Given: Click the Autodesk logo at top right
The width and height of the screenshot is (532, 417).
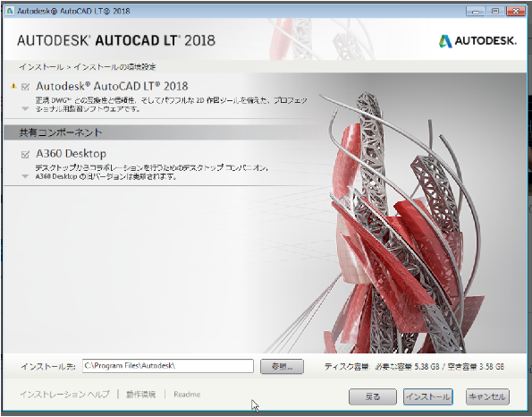Looking at the screenshot, I should tap(477, 41).
